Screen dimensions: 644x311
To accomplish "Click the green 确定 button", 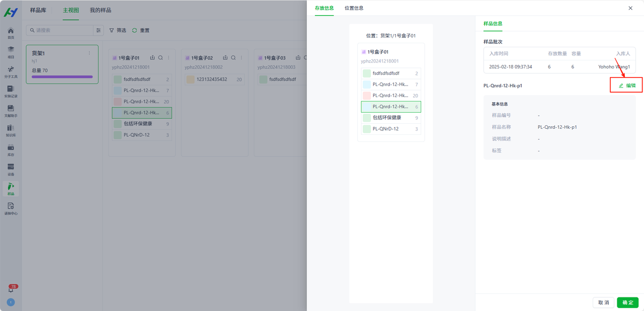I will point(627,302).
